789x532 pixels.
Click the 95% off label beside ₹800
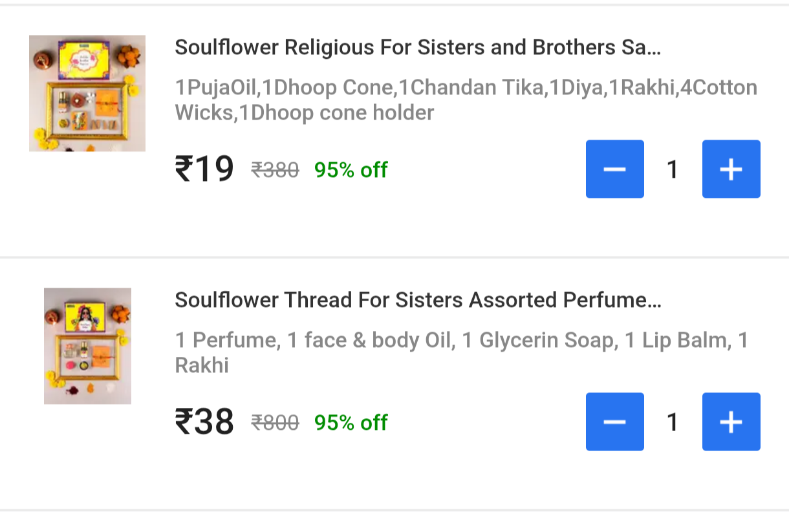pos(351,423)
